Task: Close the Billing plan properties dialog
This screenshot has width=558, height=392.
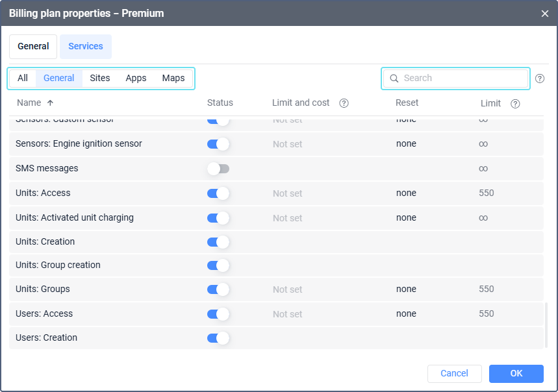Action: (544, 14)
